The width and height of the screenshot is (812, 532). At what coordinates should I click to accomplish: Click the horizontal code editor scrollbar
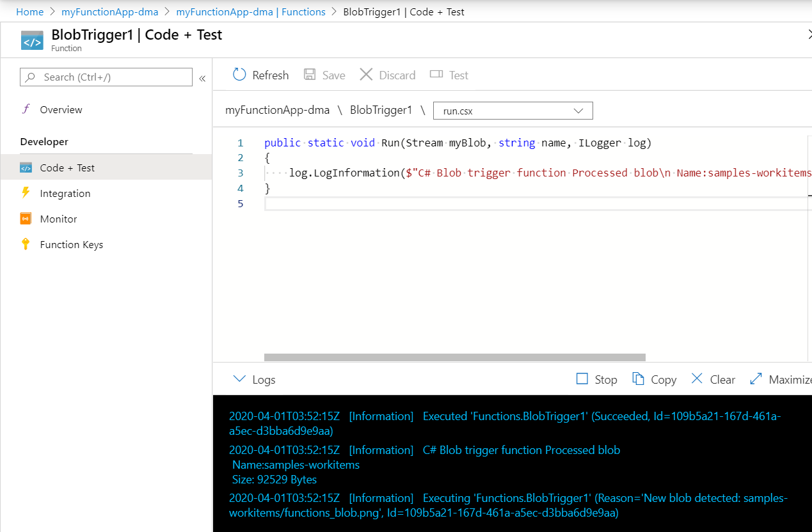(454, 357)
